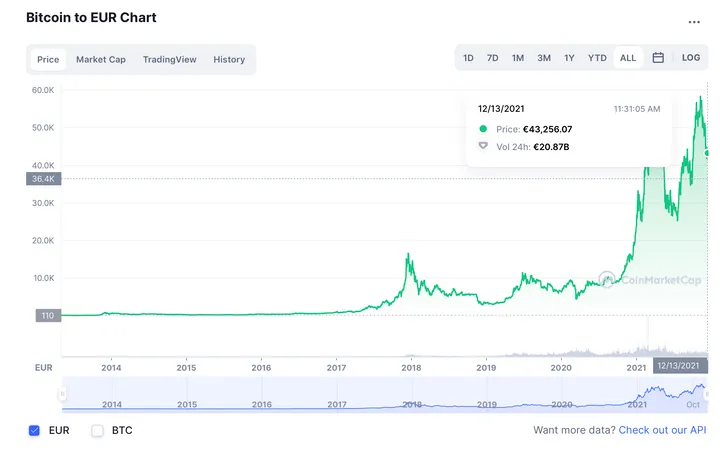Click the green Price dot in tooltip
Image resolution: width=720 pixels, height=456 pixels.
pyautogui.click(x=484, y=129)
